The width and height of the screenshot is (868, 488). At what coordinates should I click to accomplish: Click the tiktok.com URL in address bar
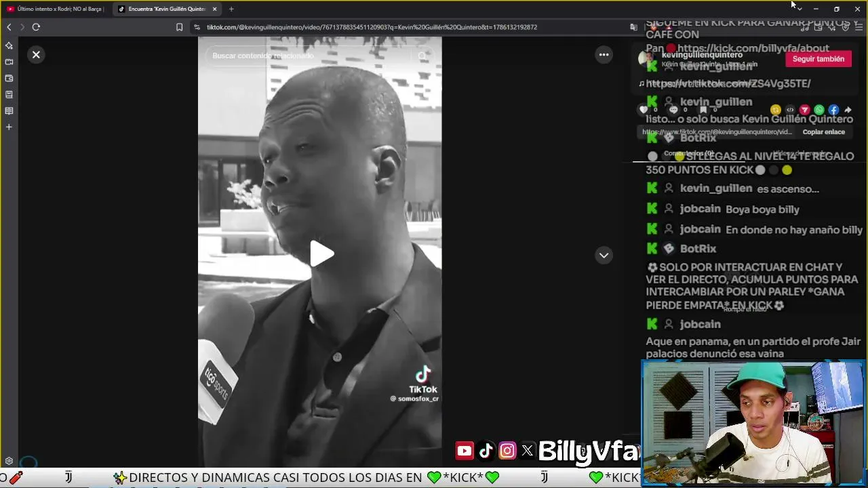tap(372, 27)
